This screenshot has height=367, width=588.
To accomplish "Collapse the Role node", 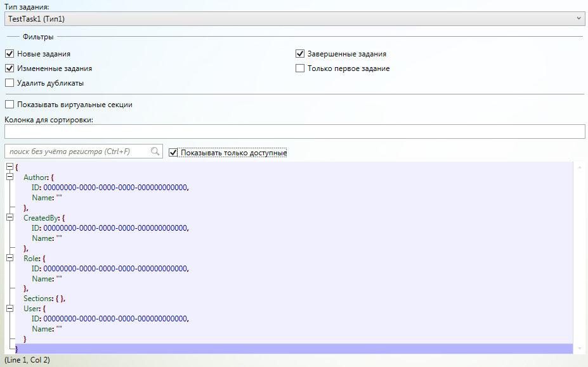I will tap(10, 258).
